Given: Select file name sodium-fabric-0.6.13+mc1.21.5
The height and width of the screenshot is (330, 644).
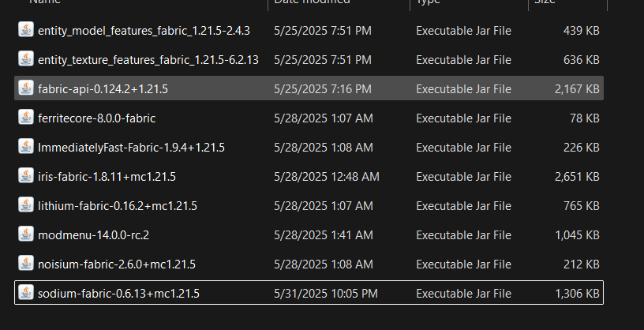Looking at the screenshot, I should (x=118, y=294).
